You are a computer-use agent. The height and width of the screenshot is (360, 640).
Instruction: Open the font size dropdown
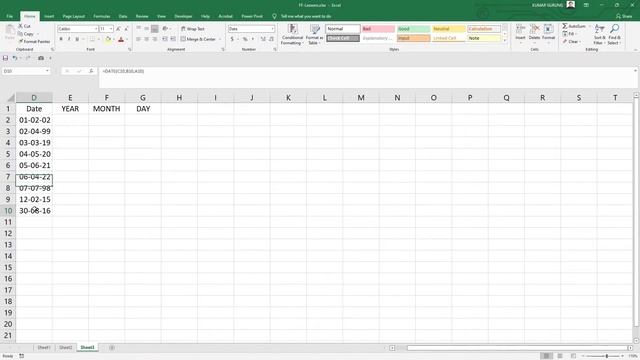111,29
